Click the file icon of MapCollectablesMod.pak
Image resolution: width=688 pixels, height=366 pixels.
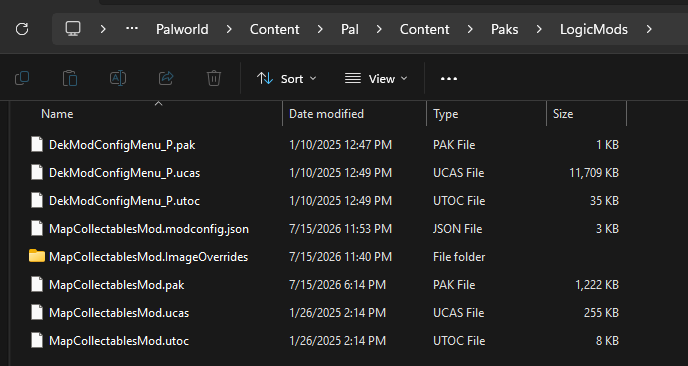tap(37, 284)
